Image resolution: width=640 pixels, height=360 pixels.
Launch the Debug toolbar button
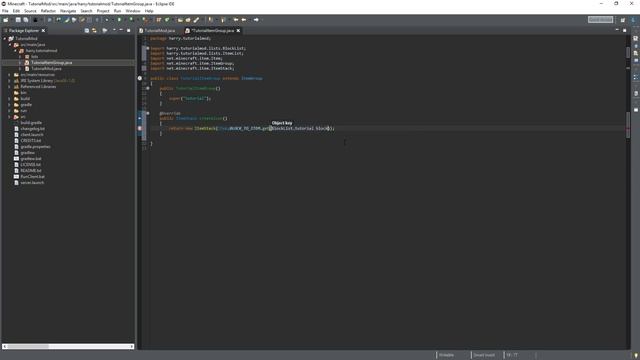point(107,20)
